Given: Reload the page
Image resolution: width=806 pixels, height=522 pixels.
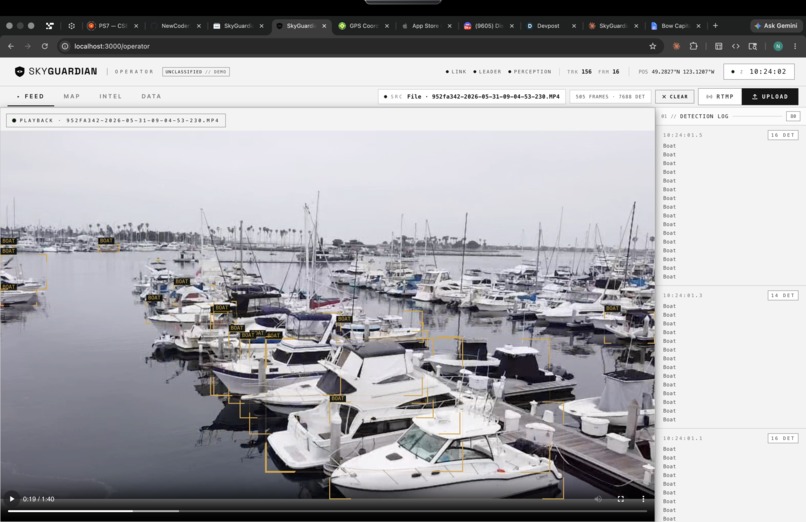Looking at the screenshot, I should (45, 46).
